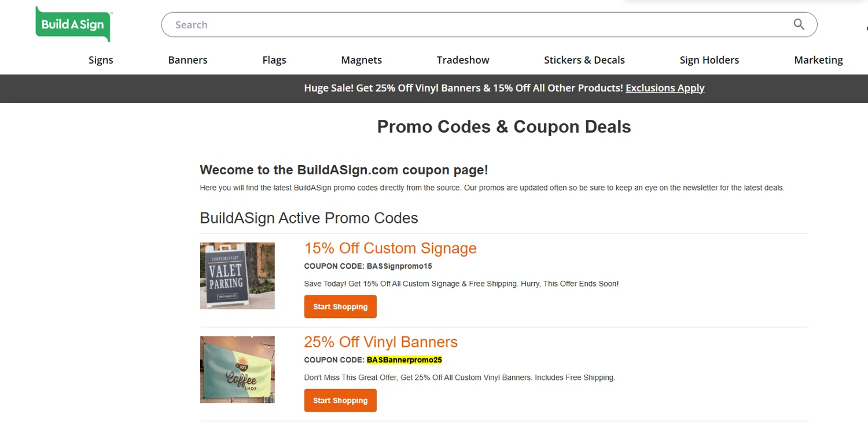The image size is (868, 425).
Task: Open the 15% Off Custom Signage heading
Action: pos(391,248)
